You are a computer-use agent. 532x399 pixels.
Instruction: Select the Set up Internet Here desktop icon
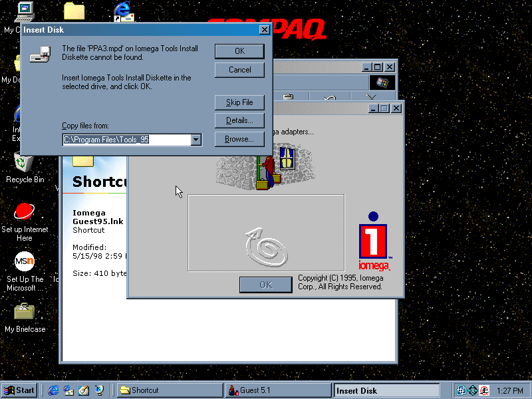[25, 222]
